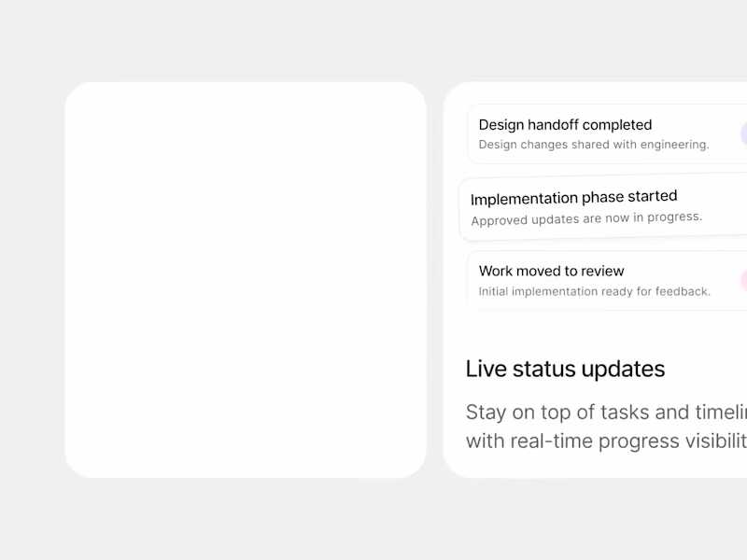Select "Initial implementation ready for feedback" subtitle
Image resolution: width=747 pixels, height=560 pixels.
pos(594,291)
